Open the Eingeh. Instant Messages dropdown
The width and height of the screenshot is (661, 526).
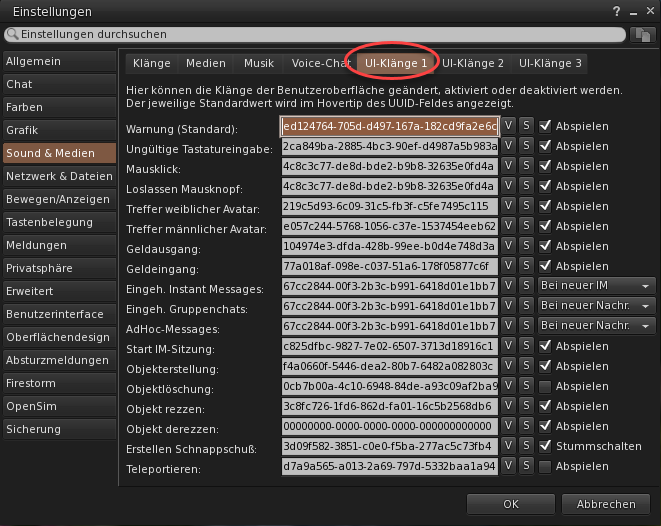[x=597, y=286]
